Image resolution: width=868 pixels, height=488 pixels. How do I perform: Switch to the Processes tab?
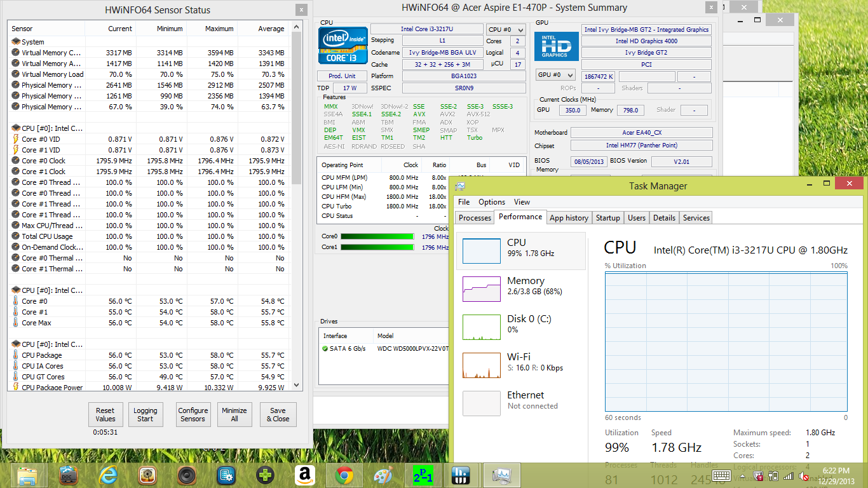pyautogui.click(x=475, y=218)
